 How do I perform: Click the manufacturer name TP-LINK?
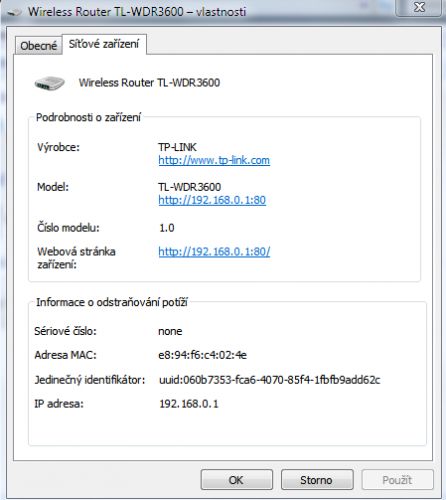tap(177, 147)
